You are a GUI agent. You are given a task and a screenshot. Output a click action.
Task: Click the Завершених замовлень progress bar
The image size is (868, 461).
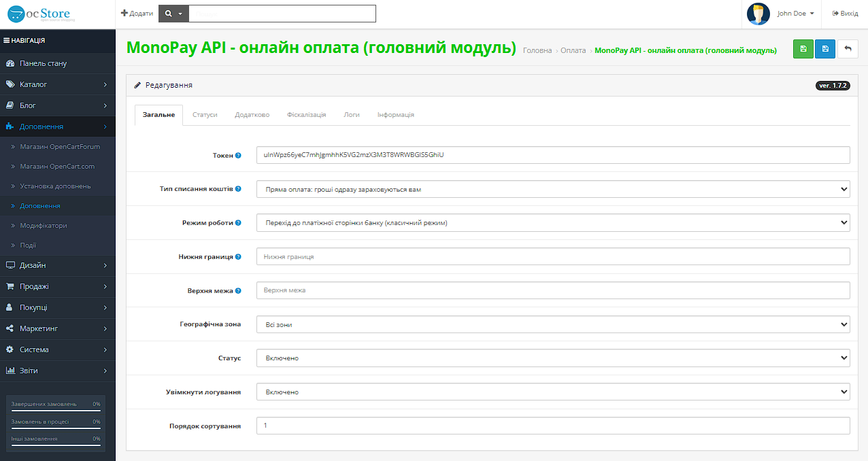point(56,410)
